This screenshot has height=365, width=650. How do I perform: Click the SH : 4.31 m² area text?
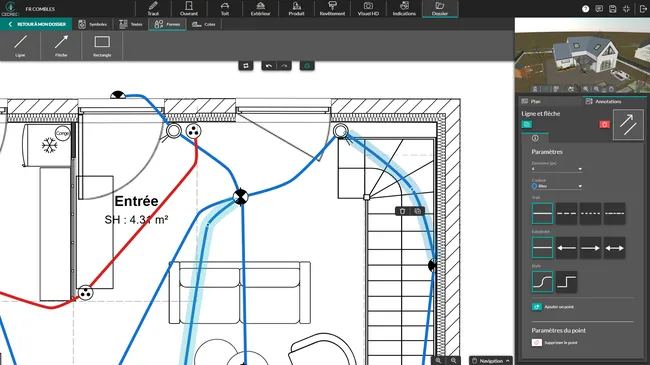[x=136, y=220]
